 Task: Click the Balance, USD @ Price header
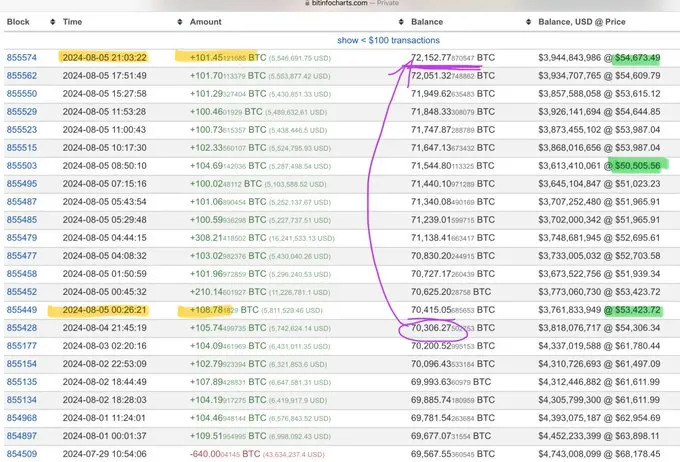click(x=582, y=22)
